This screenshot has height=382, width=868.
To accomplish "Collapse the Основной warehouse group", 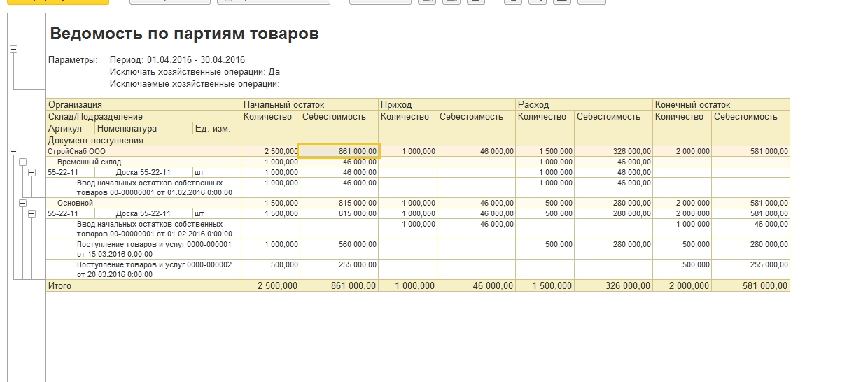I will pos(22,203).
